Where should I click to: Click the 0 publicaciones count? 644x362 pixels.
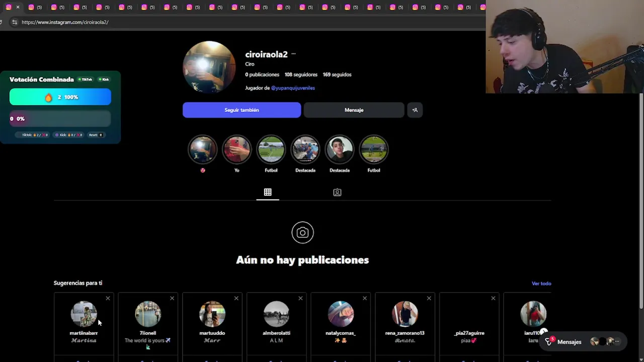(x=262, y=74)
